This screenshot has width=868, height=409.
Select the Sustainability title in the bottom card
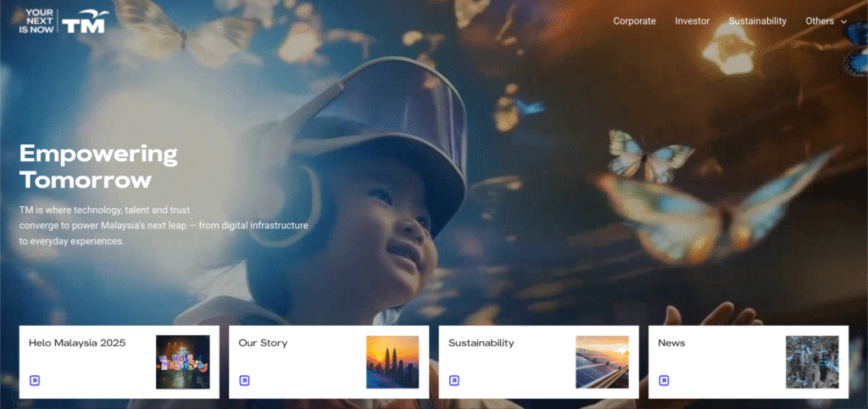[481, 343]
